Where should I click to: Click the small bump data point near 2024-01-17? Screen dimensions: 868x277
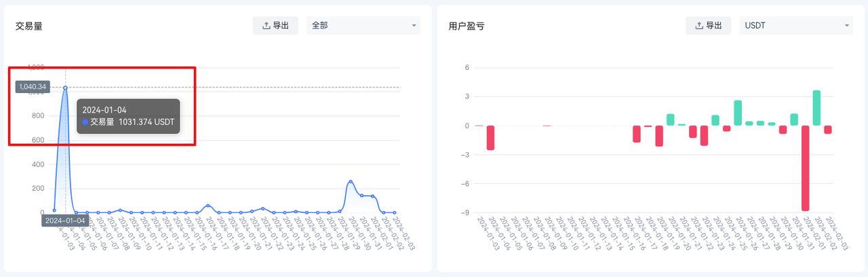[208, 206]
